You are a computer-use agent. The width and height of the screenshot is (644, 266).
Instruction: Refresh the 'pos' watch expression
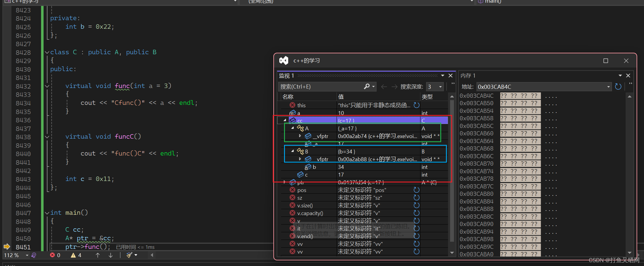416,190
